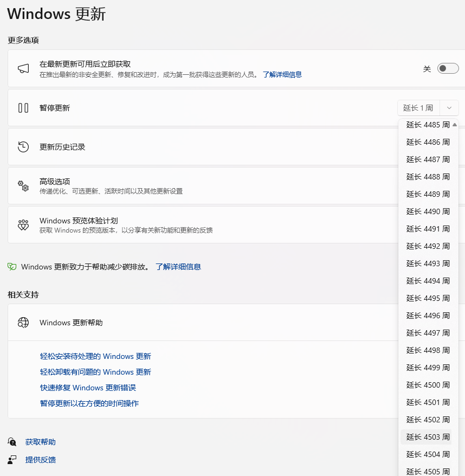This screenshot has height=476, width=465.
Task: Pick 延长 4494 周 in the list
Action: coord(426,281)
